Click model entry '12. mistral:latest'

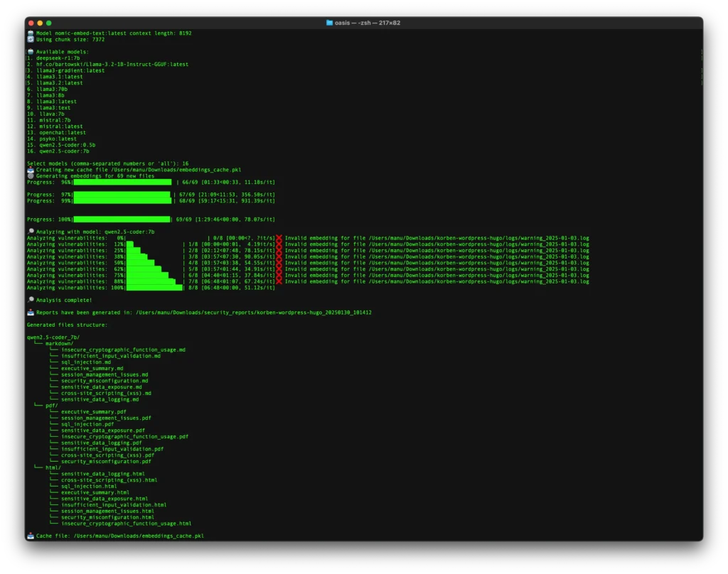pyautogui.click(x=55, y=126)
